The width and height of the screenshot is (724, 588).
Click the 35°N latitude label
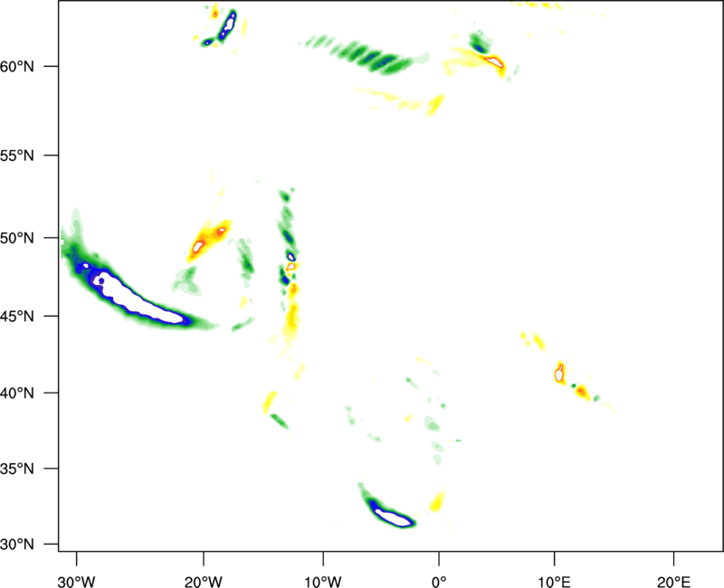17,469
